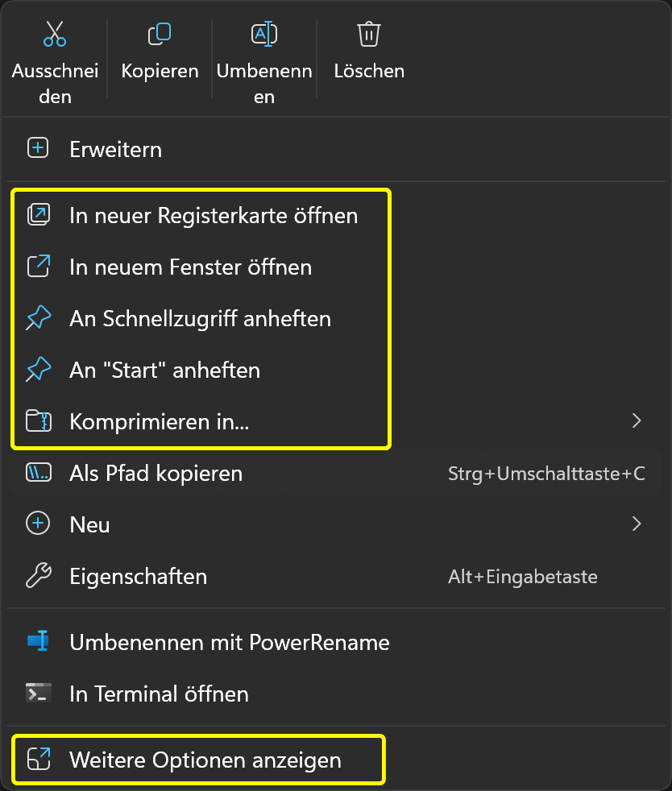Click the wrench icon beside Eigenschaften

[38, 576]
